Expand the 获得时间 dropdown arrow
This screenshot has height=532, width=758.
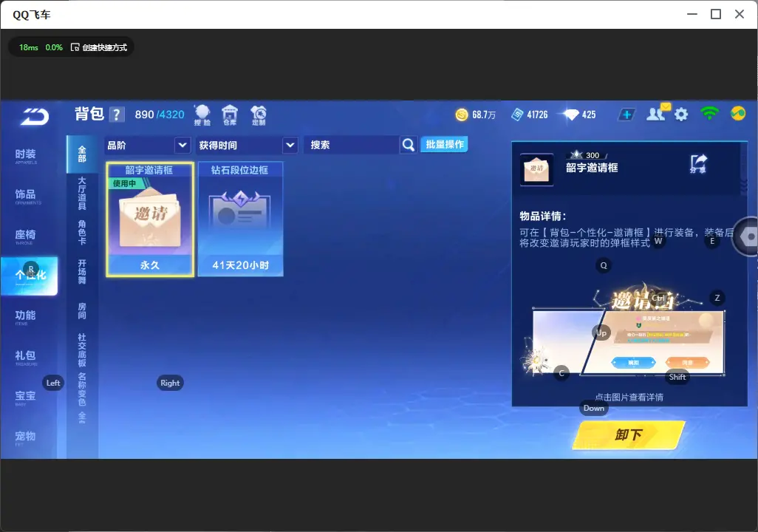click(x=290, y=145)
